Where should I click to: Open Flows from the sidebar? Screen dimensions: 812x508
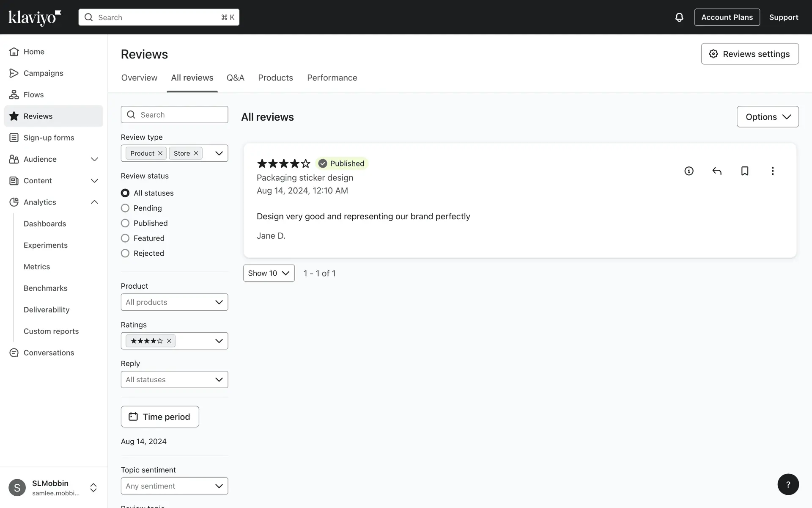33,95
